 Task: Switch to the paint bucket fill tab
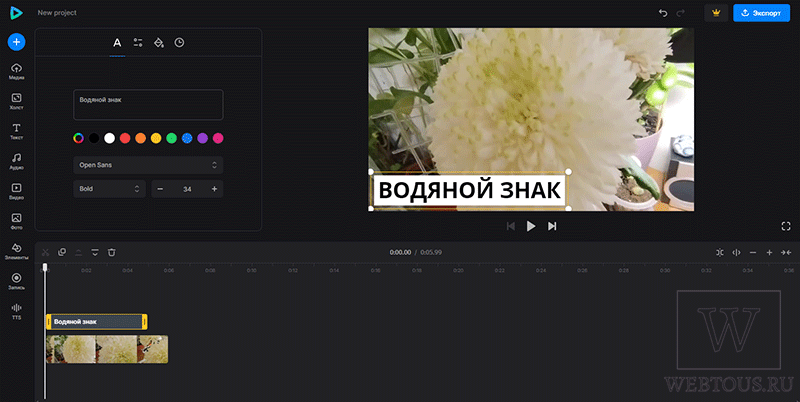coord(159,43)
